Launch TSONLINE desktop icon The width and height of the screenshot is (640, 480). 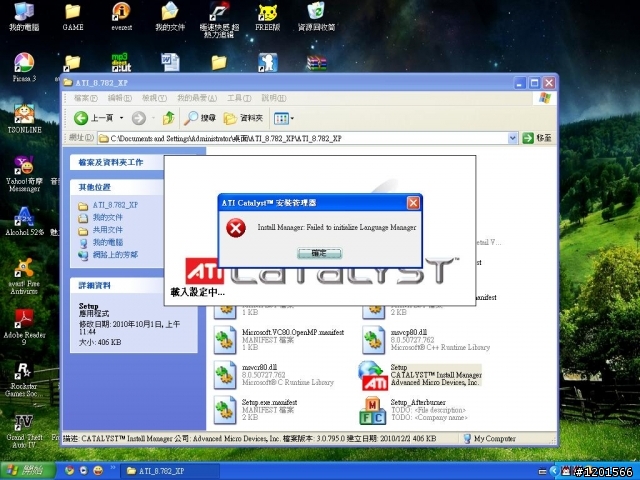pos(24,119)
